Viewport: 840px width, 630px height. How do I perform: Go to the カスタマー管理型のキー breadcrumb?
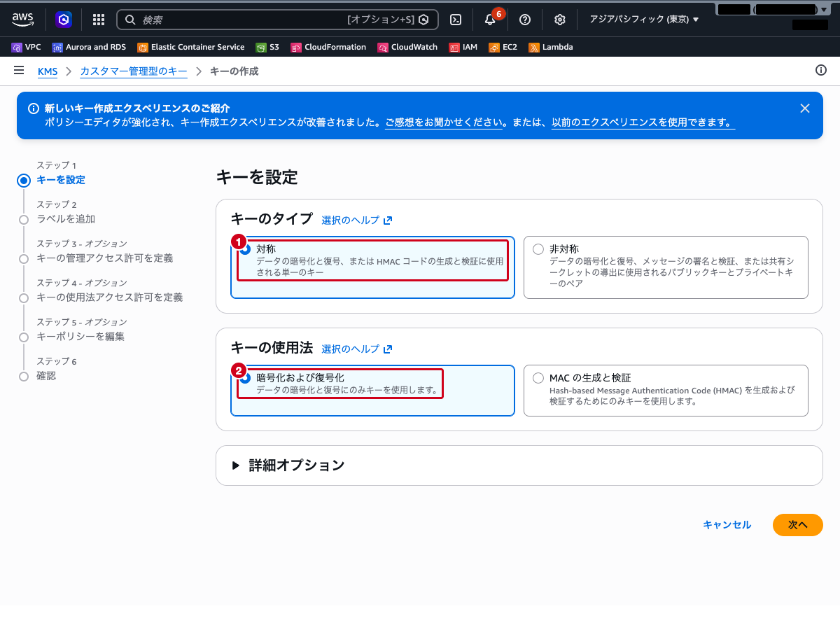(134, 71)
